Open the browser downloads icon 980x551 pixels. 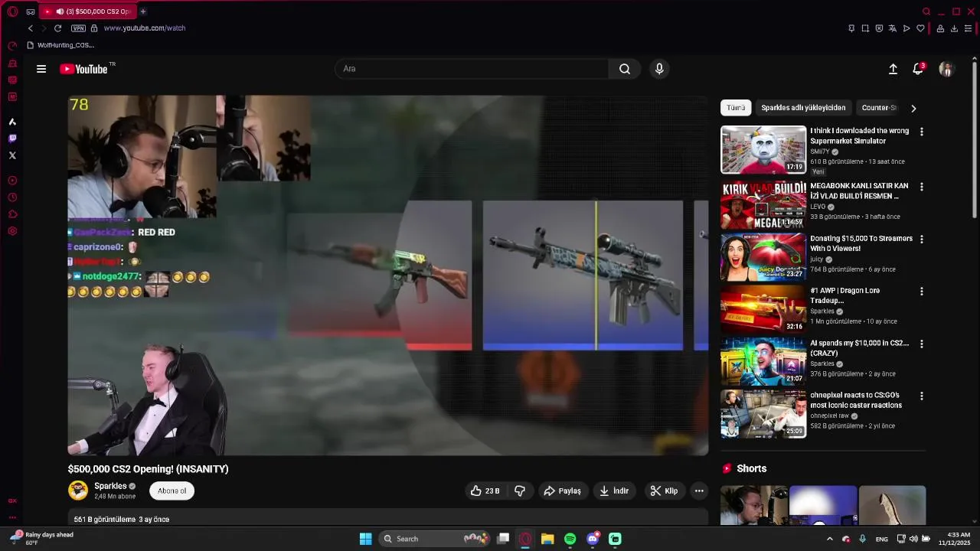954,28
